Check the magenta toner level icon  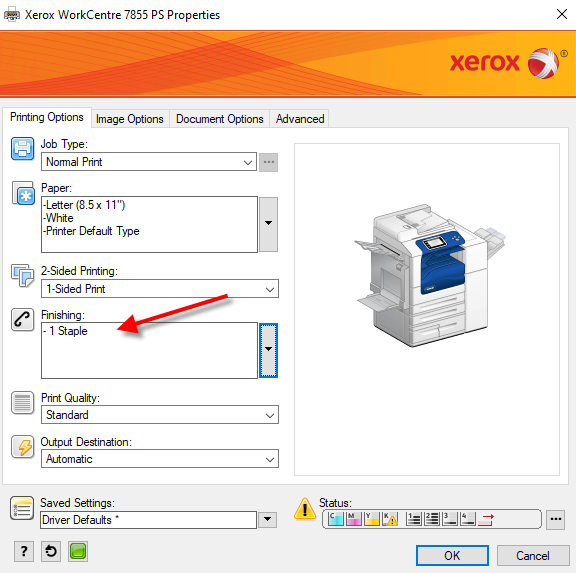354,519
